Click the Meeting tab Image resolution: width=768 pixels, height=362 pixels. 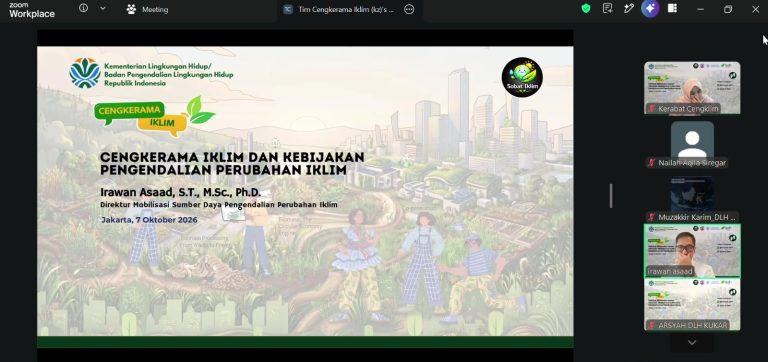pyautogui.click(x=147, y=9)
